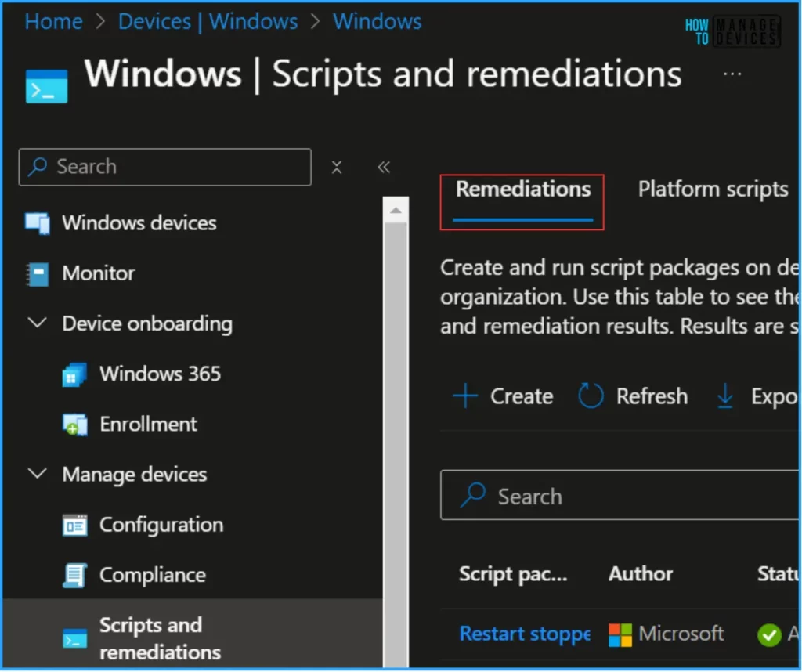
Task: Open the Restart stopped script package link
Action: 525,634
